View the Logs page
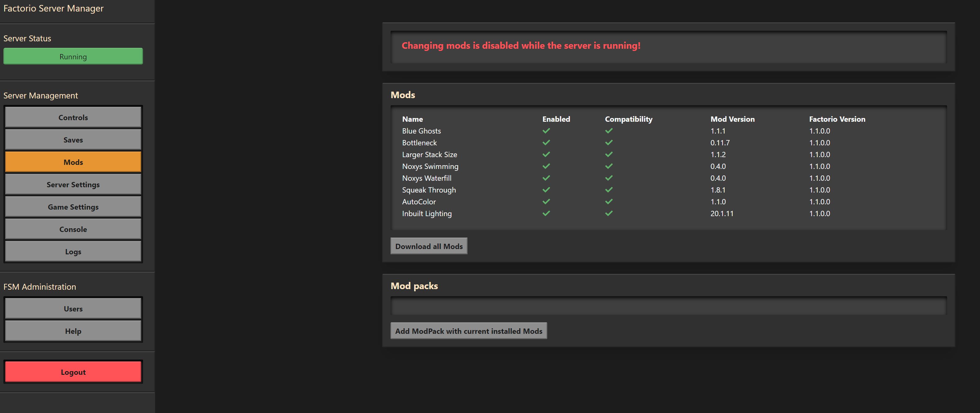This screenshot has height=413, width=980. tap(73, 252)
